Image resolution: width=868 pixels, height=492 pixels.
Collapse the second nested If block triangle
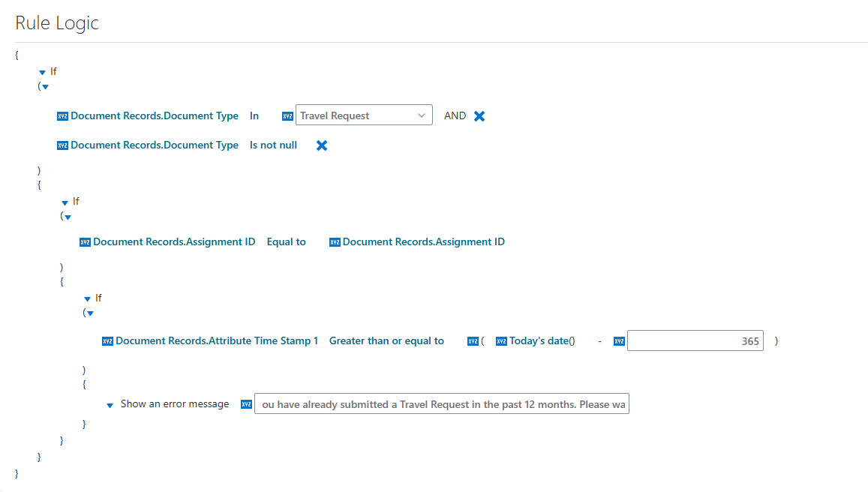[x=65, y=202]
